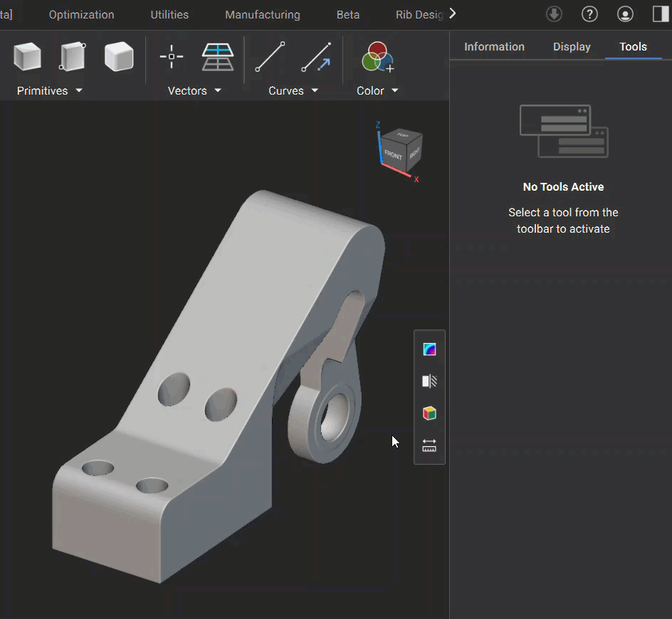Toggle the section cut view icon
Image resolution: width=672 pixels, height=619 pixels.
point(429,381)
